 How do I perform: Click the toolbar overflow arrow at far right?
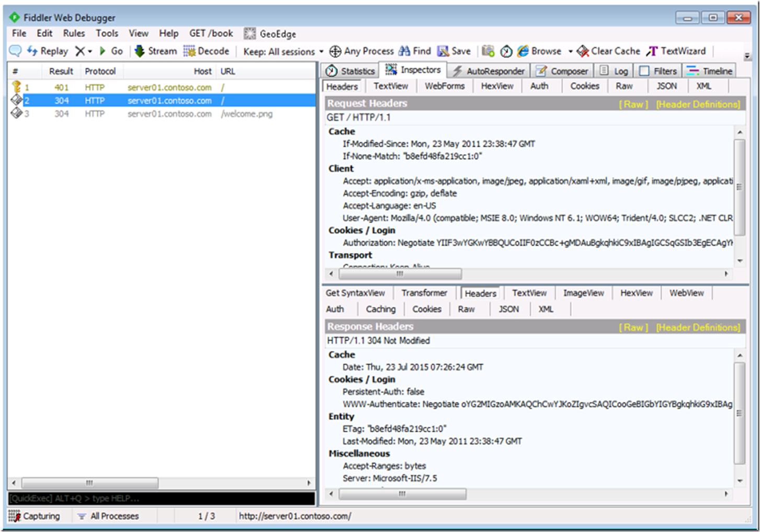747,56
